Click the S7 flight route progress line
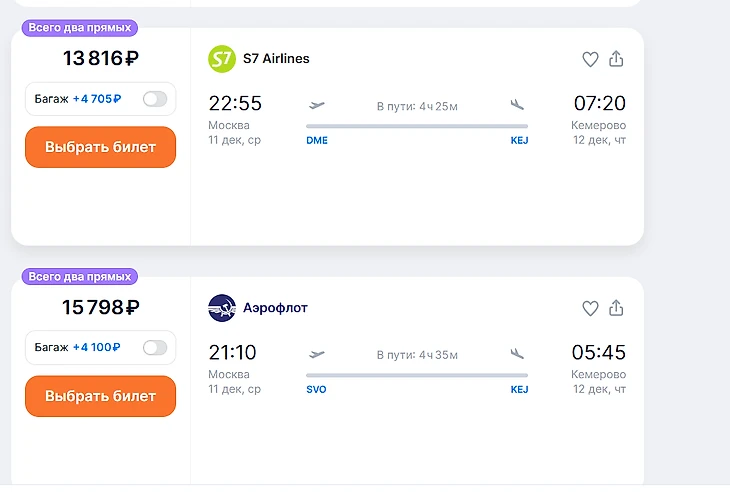 coord(417,126)
